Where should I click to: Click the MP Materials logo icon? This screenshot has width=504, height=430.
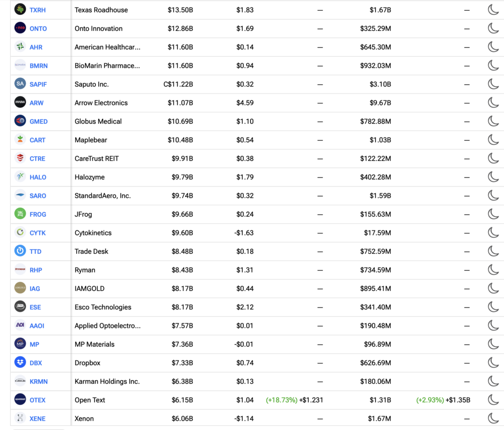pyautogui.click(x=20, y=343)
